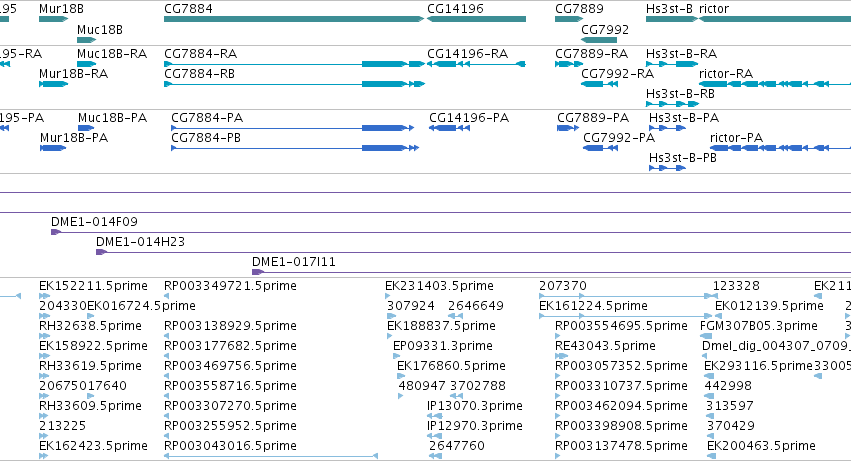Click protein Muc18B-PA label
This screenshot has height=461, width=851.
coord(112,118)
